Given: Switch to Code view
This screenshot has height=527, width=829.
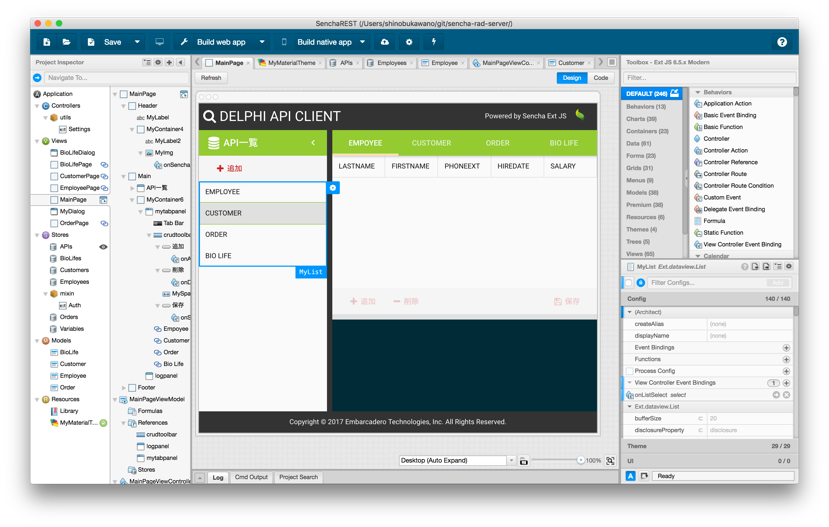Looking at the screenshot, I should pos(601,78).
